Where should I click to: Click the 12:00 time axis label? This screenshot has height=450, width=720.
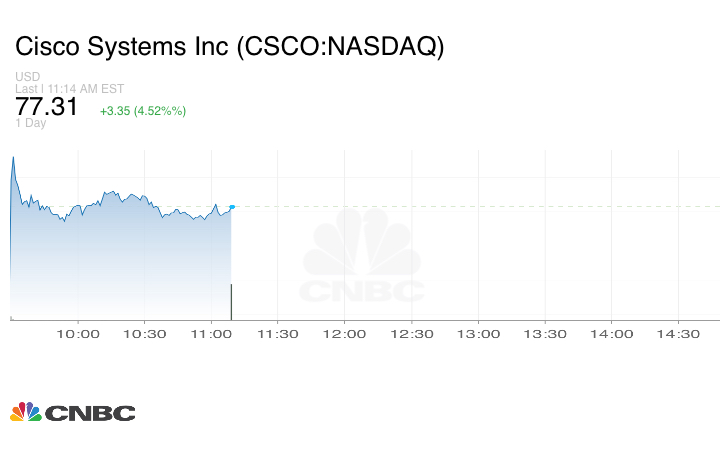(345, 334)
